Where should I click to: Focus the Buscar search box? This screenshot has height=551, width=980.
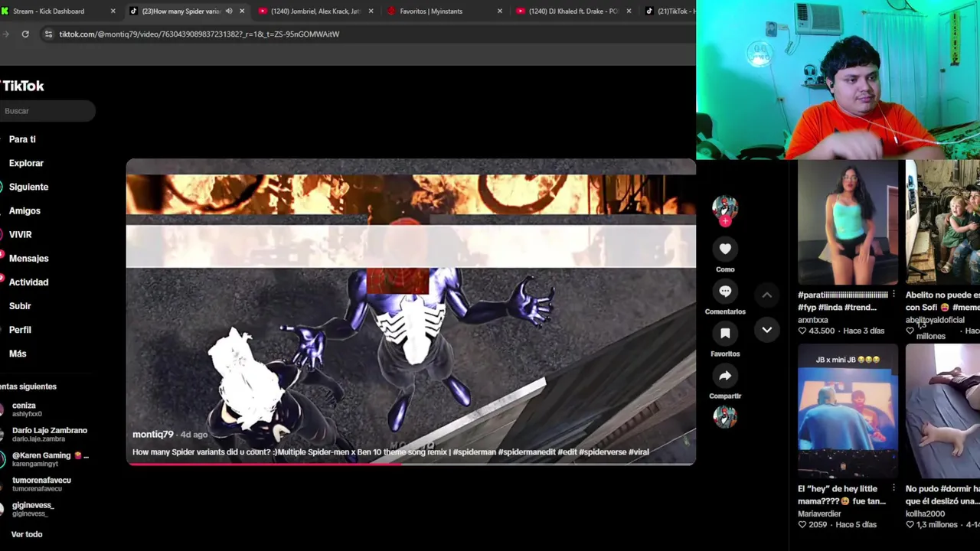pos(47,111)
